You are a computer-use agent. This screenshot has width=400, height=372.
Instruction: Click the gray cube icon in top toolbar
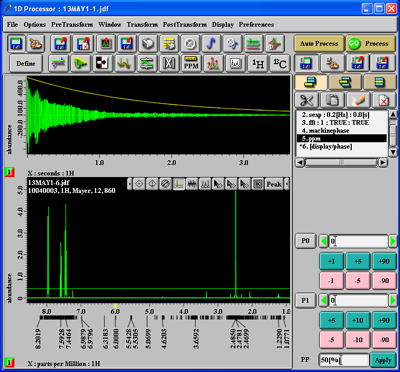coord(149,44)
